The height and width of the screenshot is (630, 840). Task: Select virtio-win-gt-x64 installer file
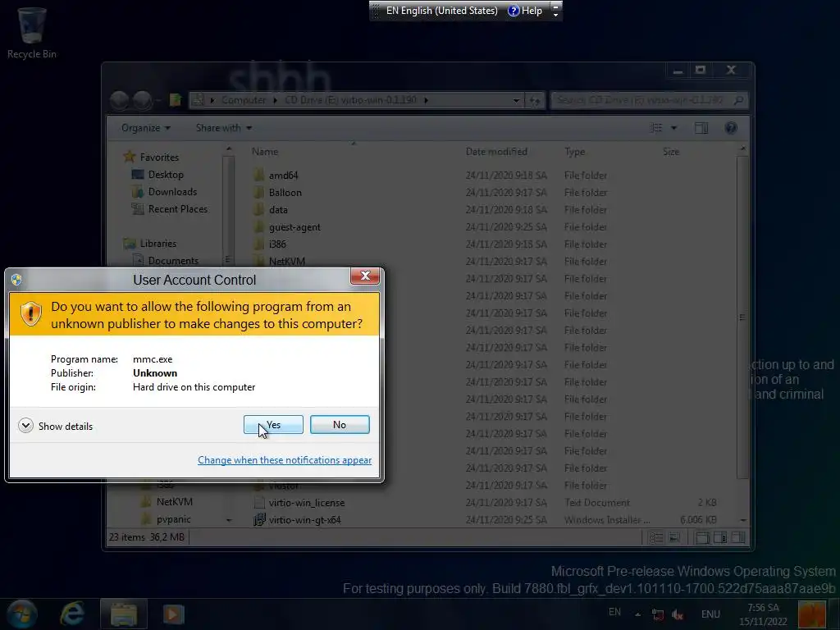click(x=304, y=519)
